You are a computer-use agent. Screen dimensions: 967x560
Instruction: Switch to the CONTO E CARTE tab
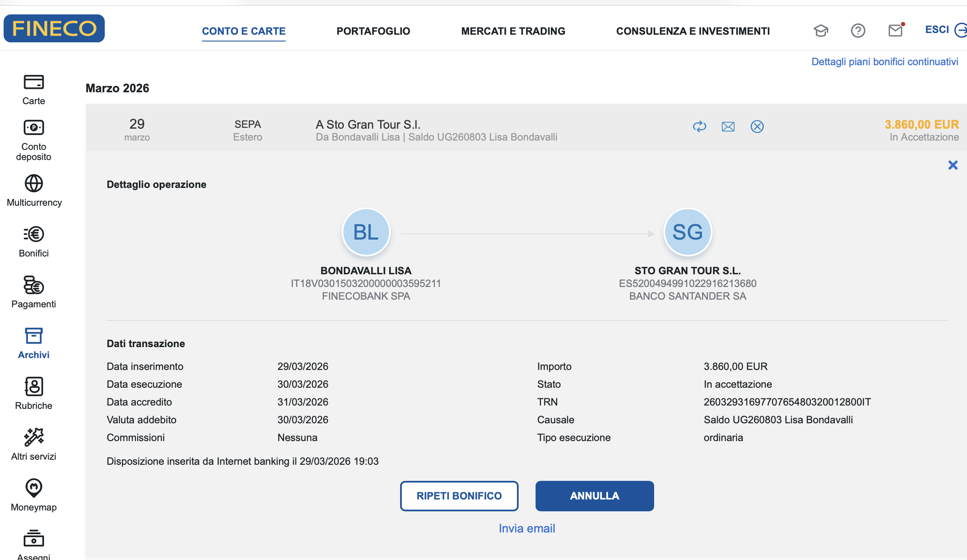[x=244, y=31]
